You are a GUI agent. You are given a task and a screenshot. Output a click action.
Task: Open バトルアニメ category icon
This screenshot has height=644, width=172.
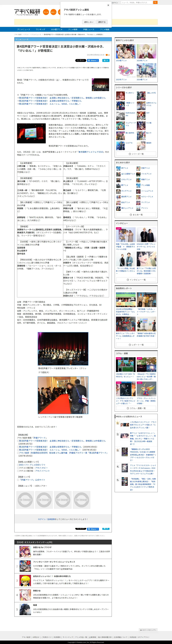138,174
